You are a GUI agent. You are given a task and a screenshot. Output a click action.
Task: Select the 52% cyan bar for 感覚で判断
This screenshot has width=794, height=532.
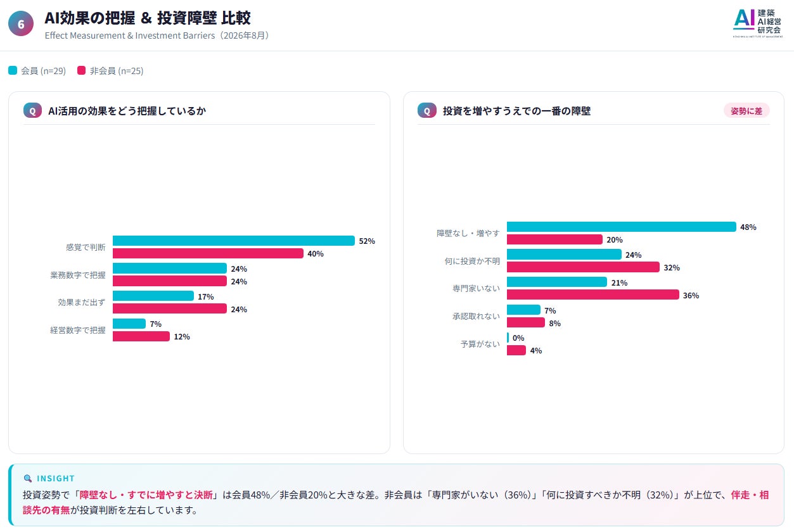click(x=234, y=241)
